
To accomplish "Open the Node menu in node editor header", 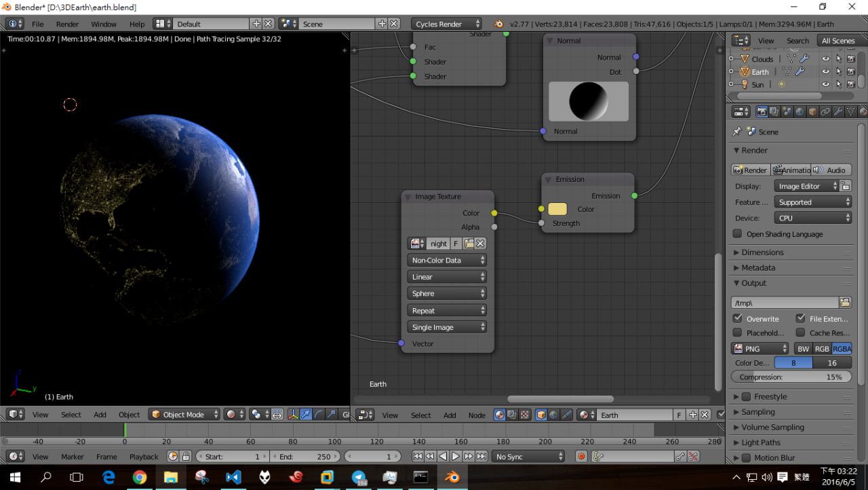I will click(x=477, y=415).
